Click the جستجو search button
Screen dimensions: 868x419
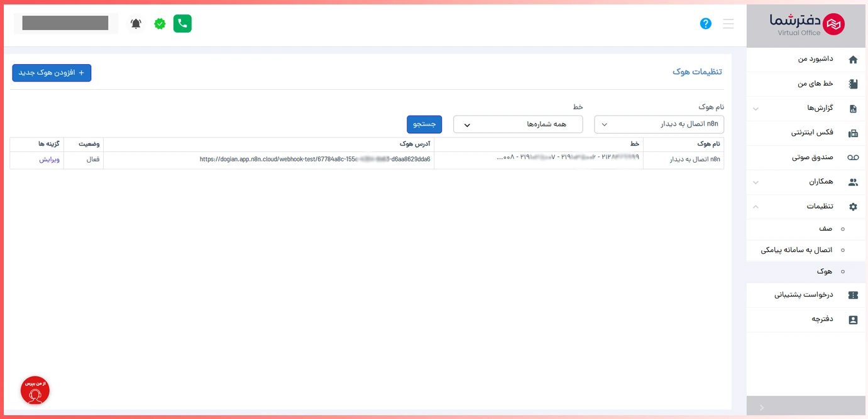point(424,124)
